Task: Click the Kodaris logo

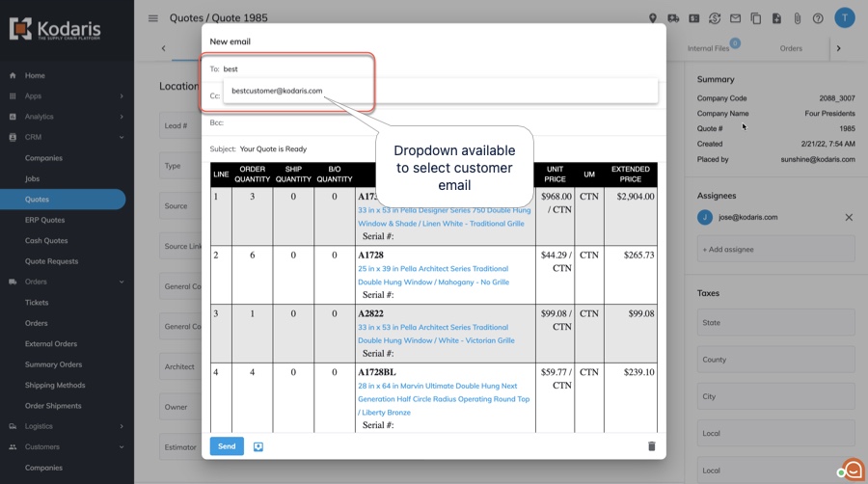Action: tap(55, 29)
